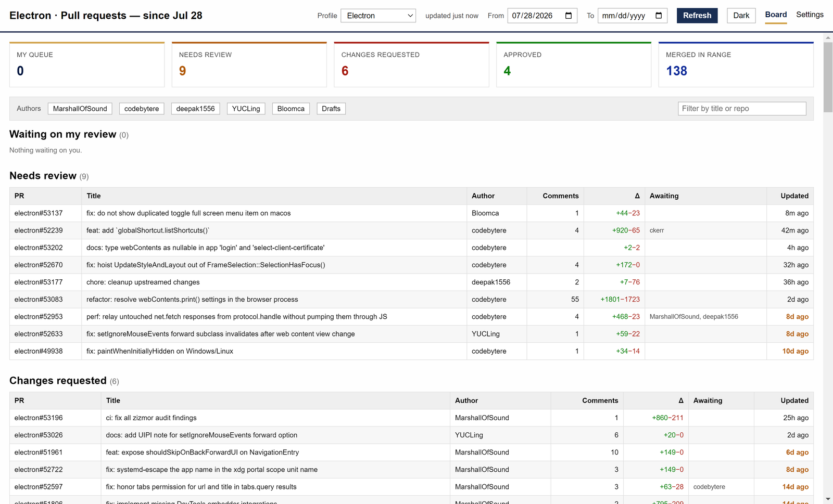Open pull request electron#53202
833x504 pixels.
[39, 248]
